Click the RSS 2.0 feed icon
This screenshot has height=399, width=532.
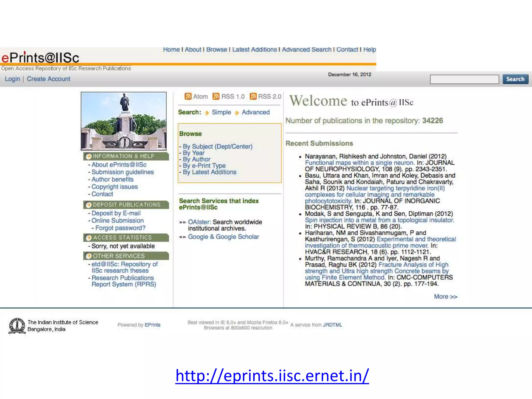tap(253, 96)
